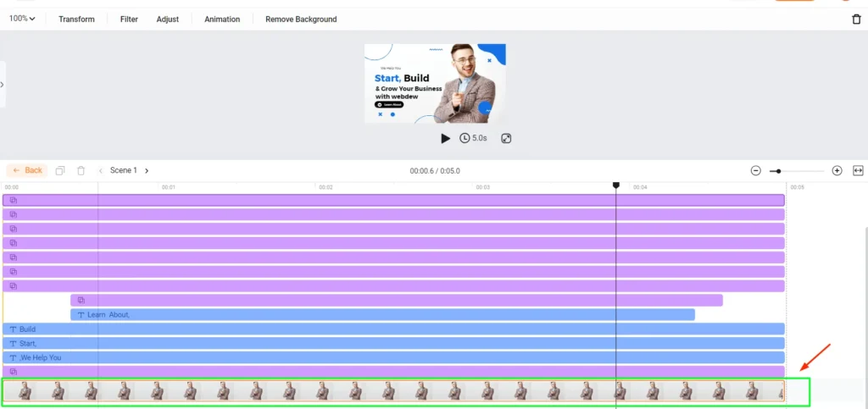Change the 5.0s scene duration

click(x=473, y=138)
